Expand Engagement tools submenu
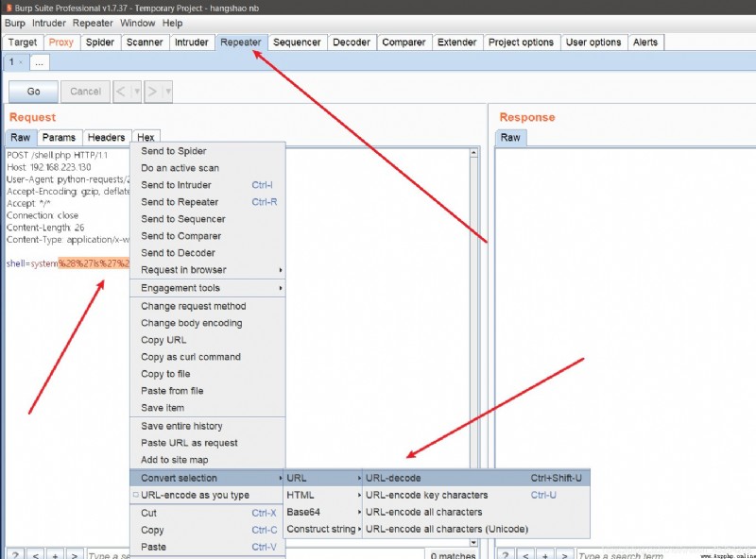Viewport: 756px width, 559px height. click(x=207, y=288)
